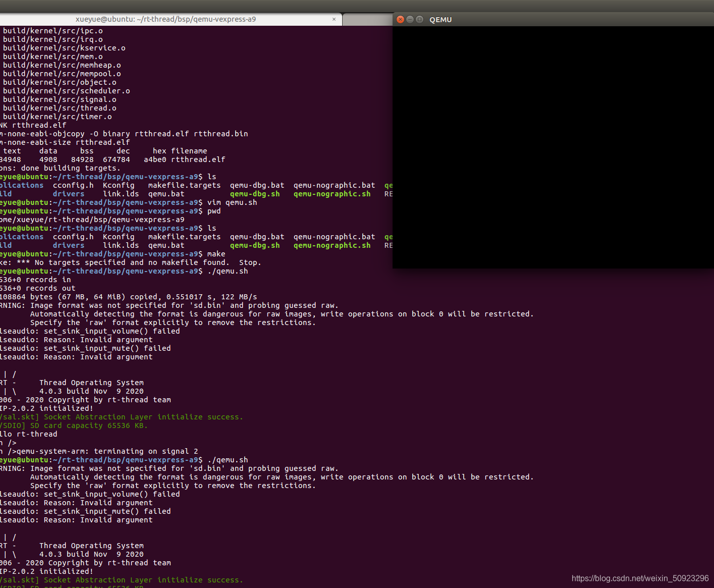Viewport: 714px width, 588px height.
Task: Click the blue drivers directory name
Action: (x=68, y=194)
